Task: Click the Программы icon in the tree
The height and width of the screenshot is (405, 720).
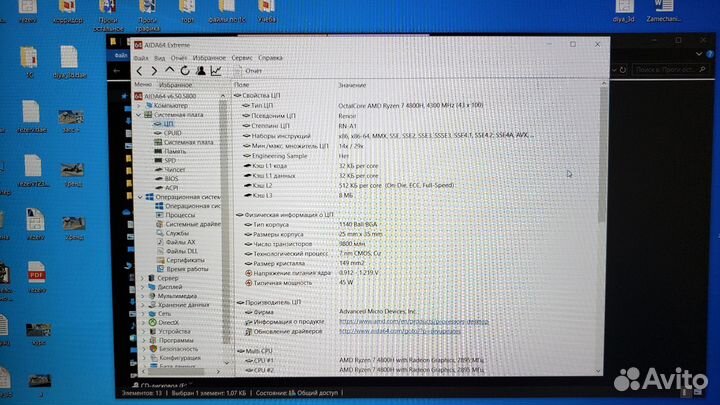Action: (153, 341)
